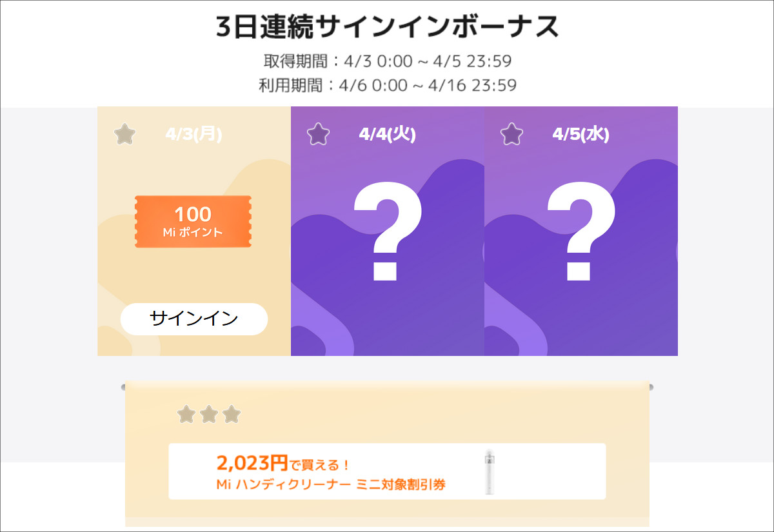Open the 4/5(水) mystery question mark
The height and width of the screenshot is (532, 774).
pyautogui.click(x=580, y=232)
